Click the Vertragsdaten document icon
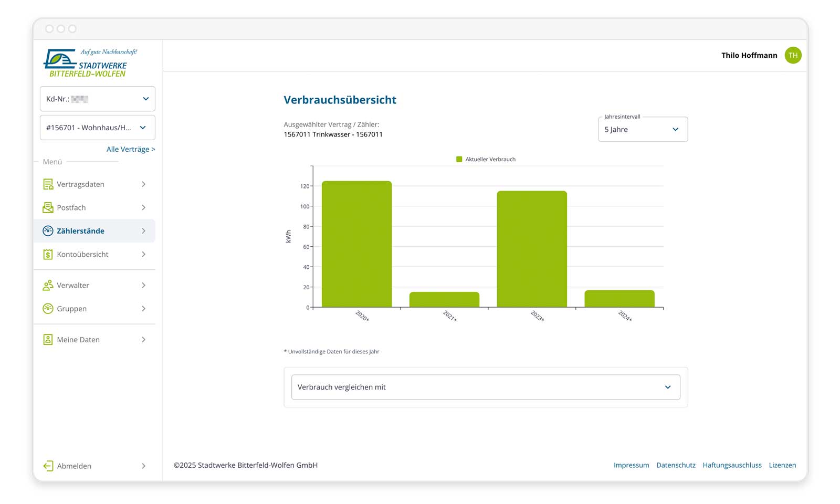 click(48, 184)
